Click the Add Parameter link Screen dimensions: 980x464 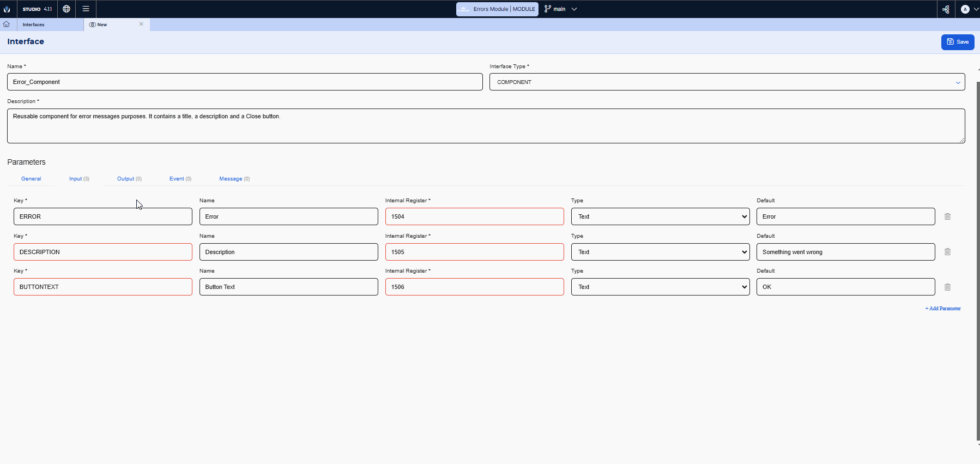[943, 309]
